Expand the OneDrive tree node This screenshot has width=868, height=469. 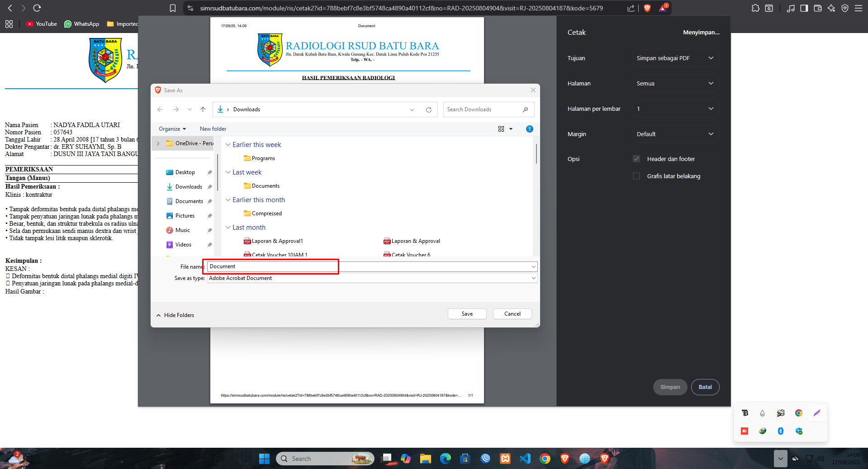(158, 143)
